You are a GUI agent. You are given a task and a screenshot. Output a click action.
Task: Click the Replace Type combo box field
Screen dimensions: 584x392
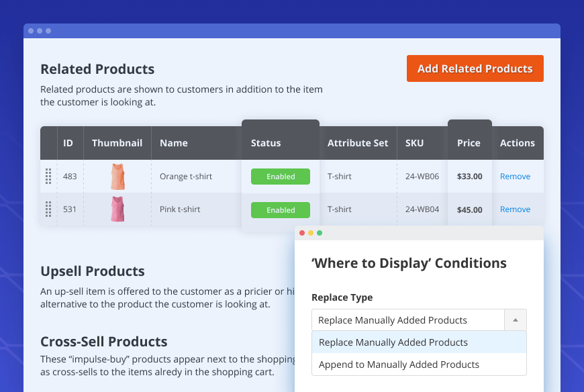(x=408, y=320)
